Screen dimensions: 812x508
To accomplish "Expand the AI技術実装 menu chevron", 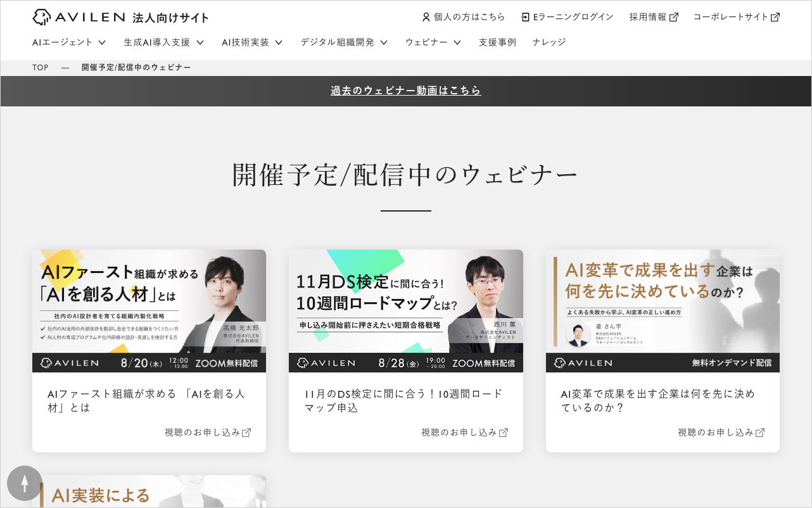I will click(x=279, y=42).
